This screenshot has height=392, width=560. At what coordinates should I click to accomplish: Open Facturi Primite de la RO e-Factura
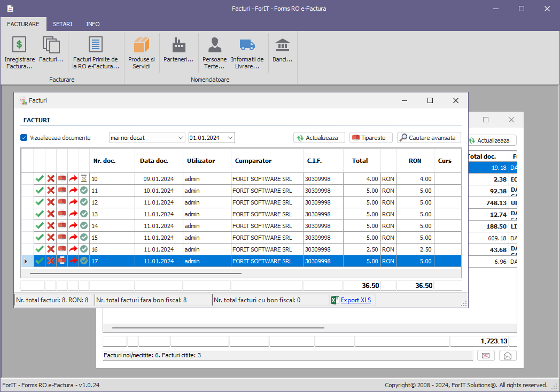click(x=96, y=52)
